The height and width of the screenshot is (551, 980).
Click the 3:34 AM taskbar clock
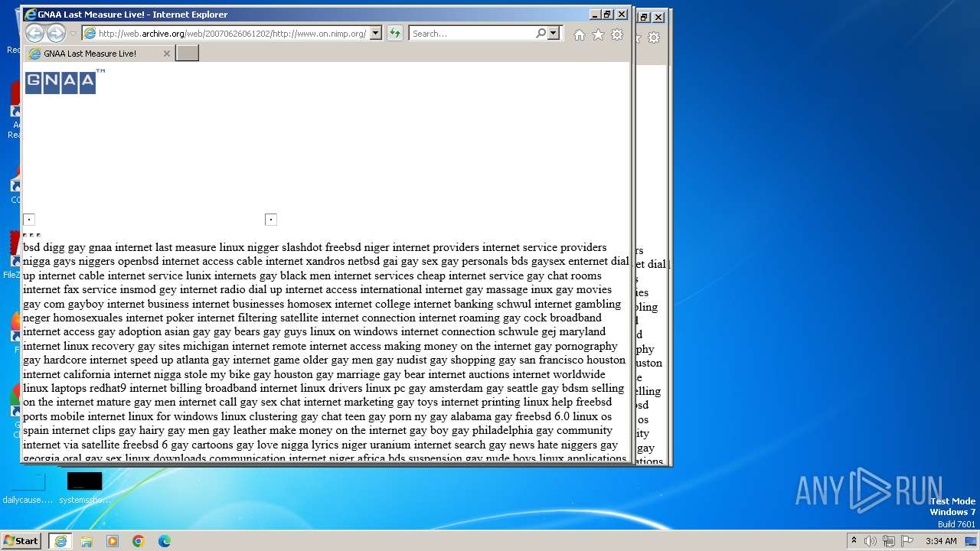pos(941,541)
